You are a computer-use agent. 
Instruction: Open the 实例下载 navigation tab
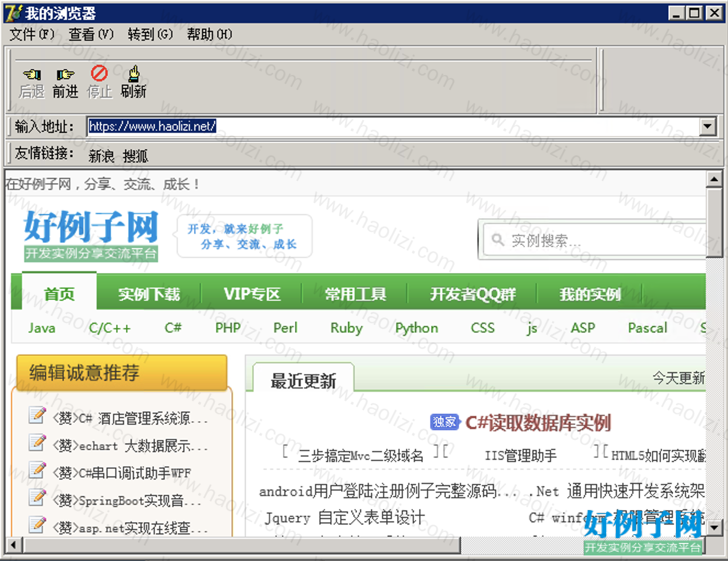click(149, 294)
